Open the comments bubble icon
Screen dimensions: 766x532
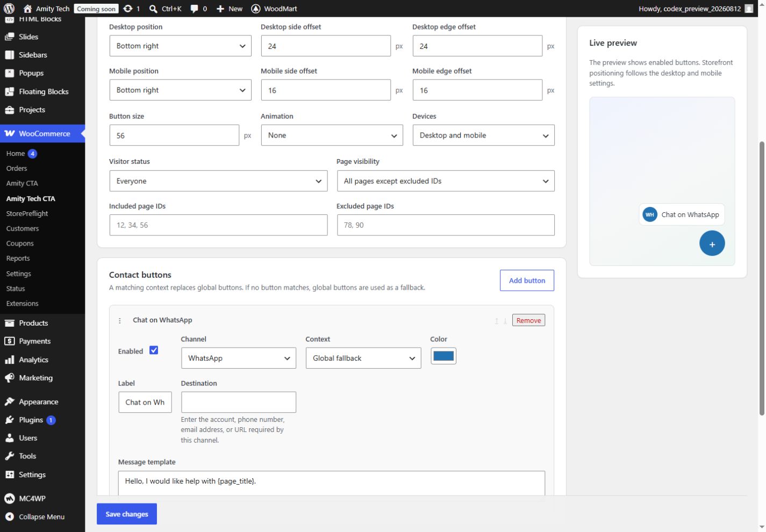pos(195,9)
